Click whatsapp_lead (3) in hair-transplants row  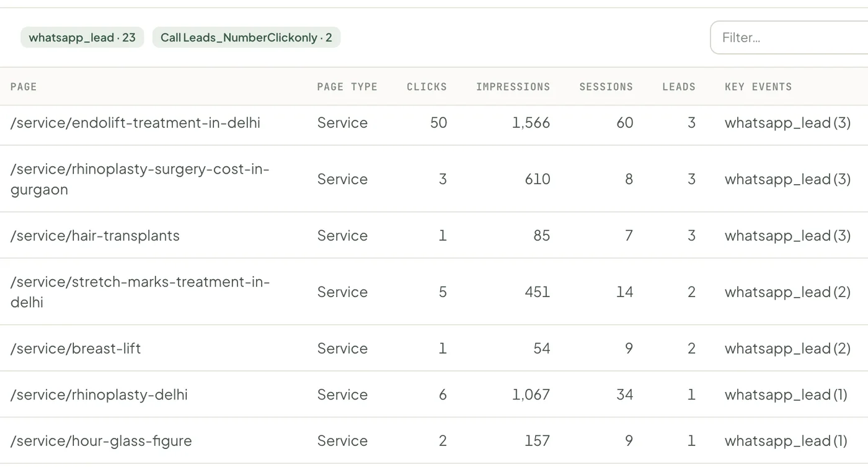[787, 236]
